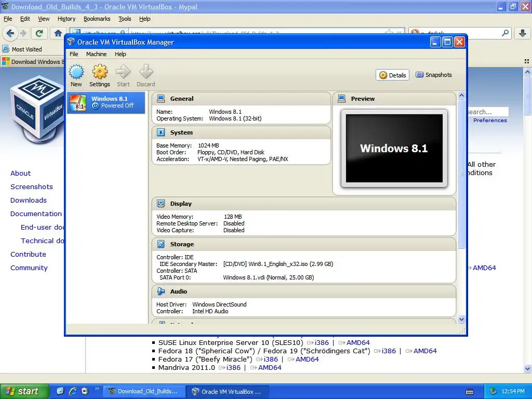Expand quick launch chevron on taskbar
The height and width of the screenshot is (399, 532).
click(97, 389)
